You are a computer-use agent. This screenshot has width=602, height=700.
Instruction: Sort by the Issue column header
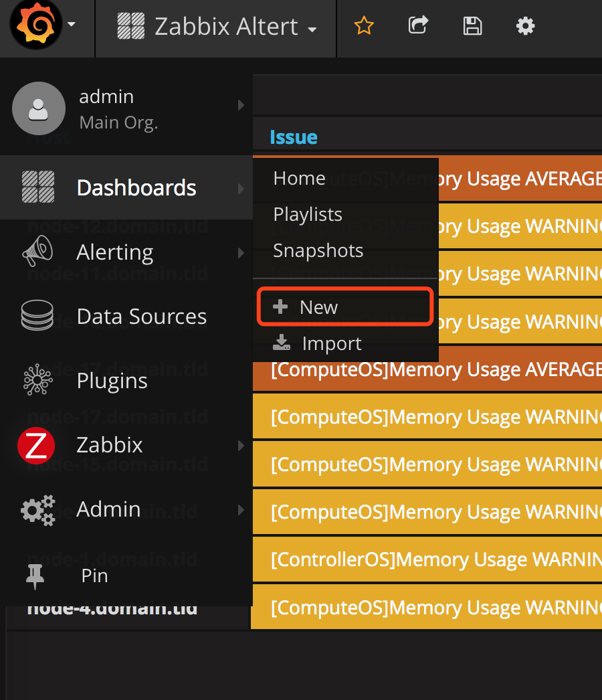[x=294, y=137]
